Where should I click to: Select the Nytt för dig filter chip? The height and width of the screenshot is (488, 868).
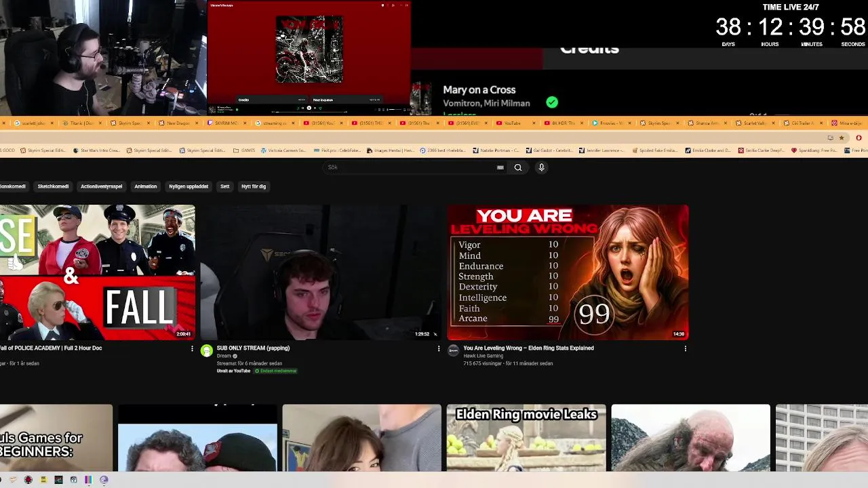254,186
